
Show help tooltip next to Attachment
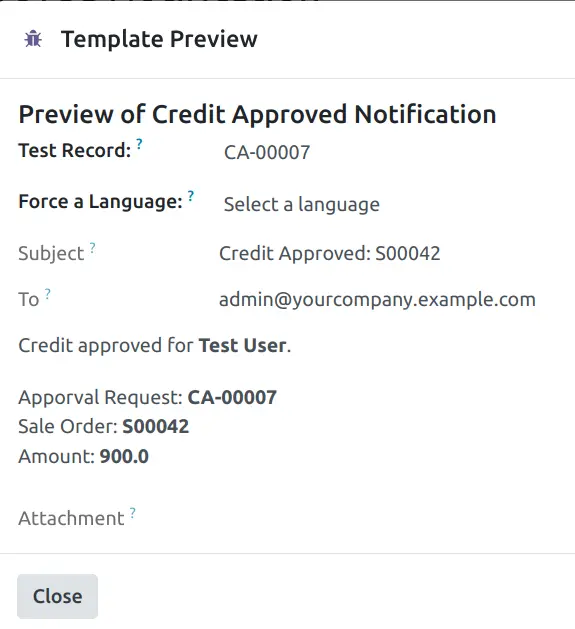132,513
